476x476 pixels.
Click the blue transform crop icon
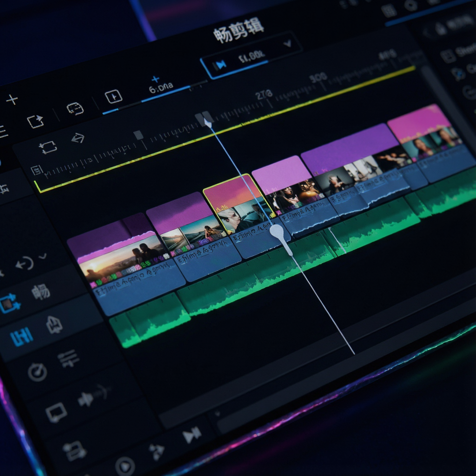coord(10,303)
